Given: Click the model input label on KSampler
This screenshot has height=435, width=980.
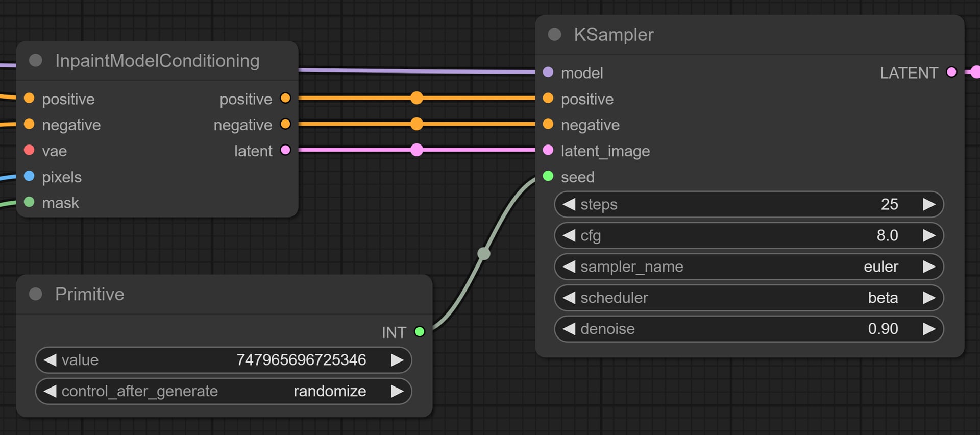Looking at the screenshot, I should (582, 73).
